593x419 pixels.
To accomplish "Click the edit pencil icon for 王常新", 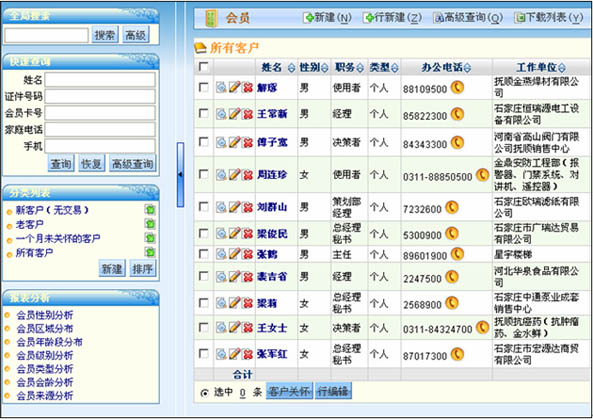I will [234, 113].
